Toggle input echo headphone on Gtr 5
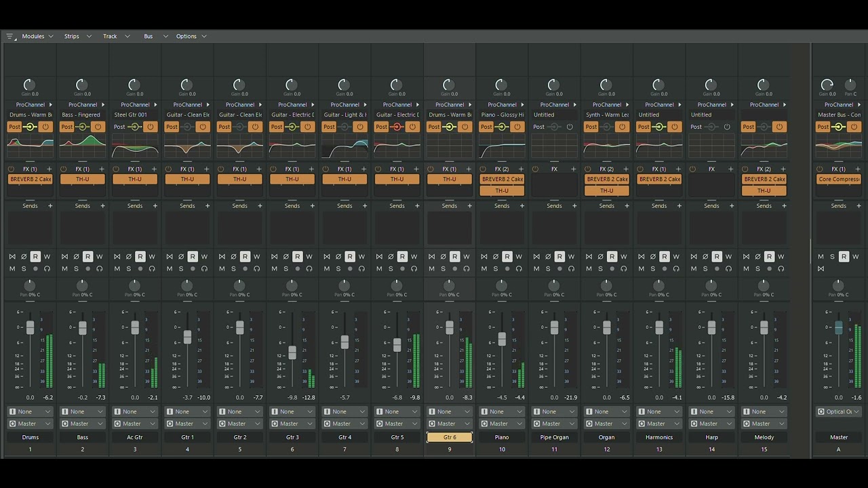 [414, 269]
